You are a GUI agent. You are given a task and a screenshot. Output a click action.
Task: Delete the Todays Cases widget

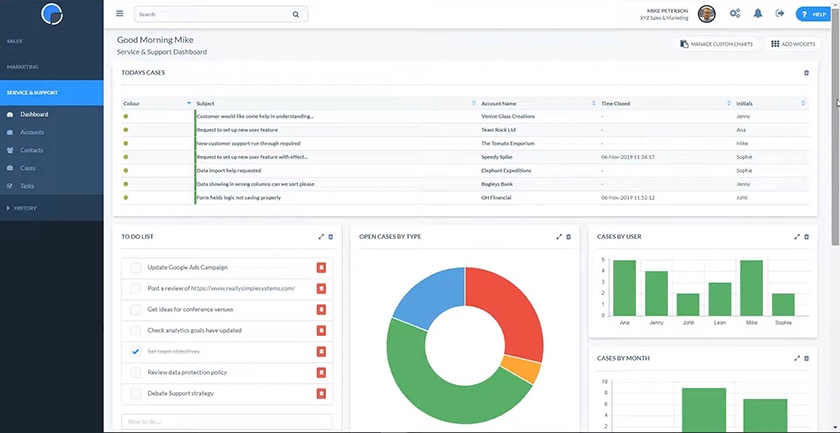[x=806, y=73]
